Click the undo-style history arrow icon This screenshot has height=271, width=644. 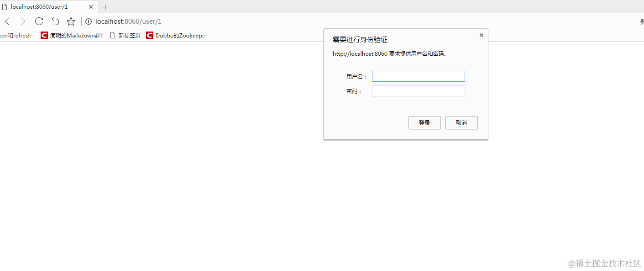pyautogui.click(x=55, y=21)
